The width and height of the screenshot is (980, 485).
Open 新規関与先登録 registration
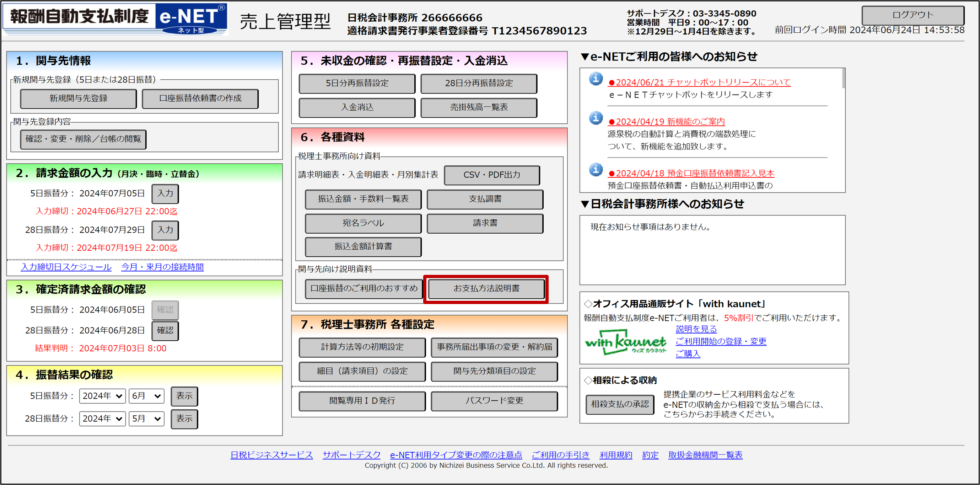79,98
